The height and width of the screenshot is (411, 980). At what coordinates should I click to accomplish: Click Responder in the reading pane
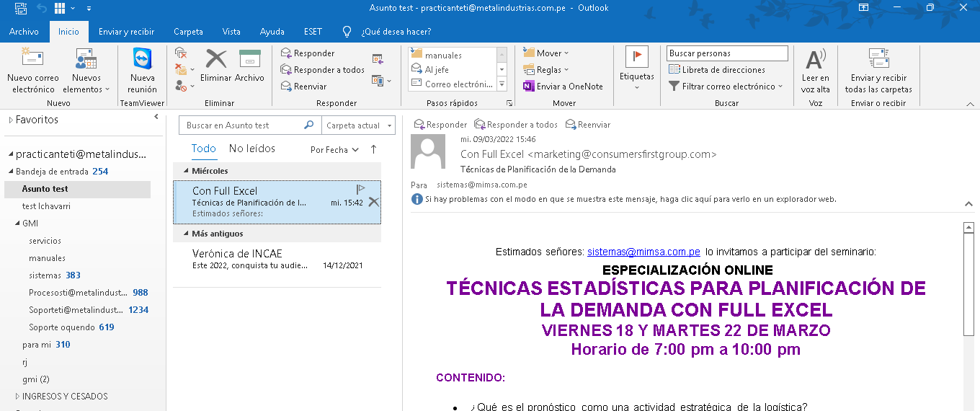[x=440, y=125]
